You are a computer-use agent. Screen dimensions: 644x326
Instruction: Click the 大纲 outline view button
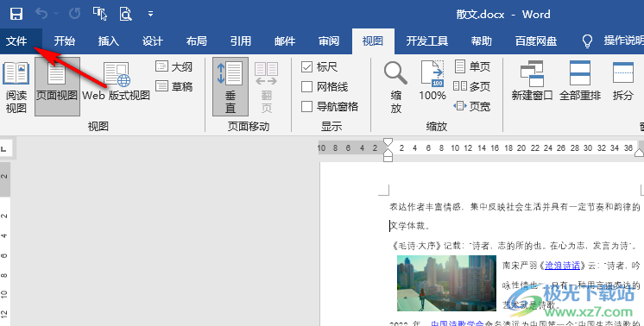coord(174,67)
